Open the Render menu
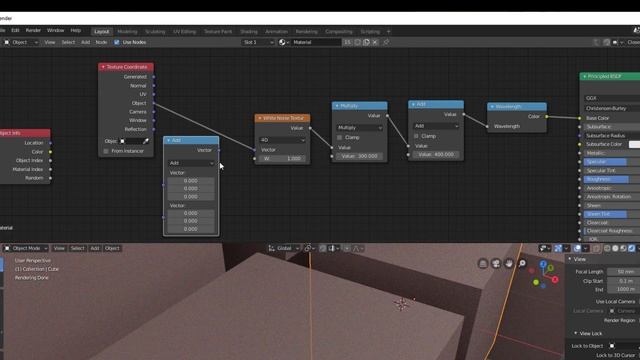The width and height of the screenshot is (640, 360). click(x=33, y=31)
